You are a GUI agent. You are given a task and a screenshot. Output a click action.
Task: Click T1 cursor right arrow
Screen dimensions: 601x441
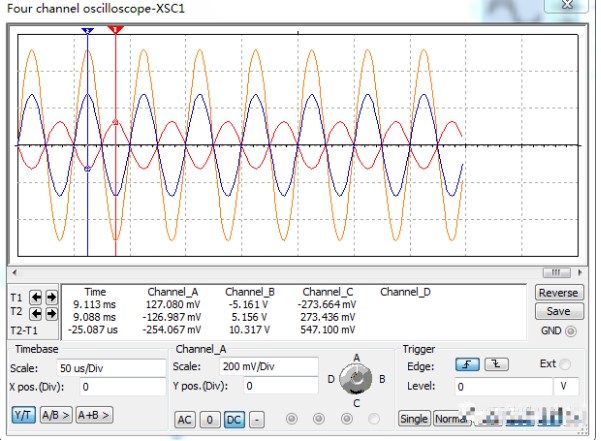pyautogui.click(x=51, y=298)
